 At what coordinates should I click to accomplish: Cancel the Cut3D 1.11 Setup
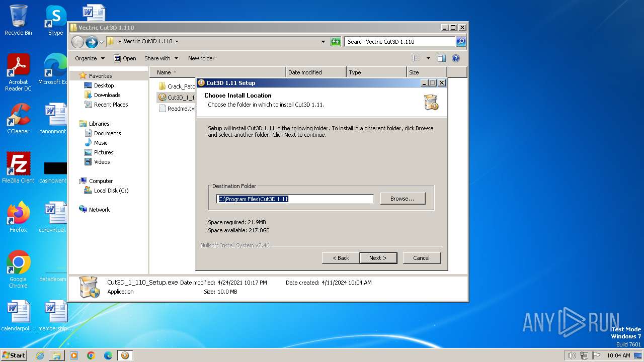(421, 258)
